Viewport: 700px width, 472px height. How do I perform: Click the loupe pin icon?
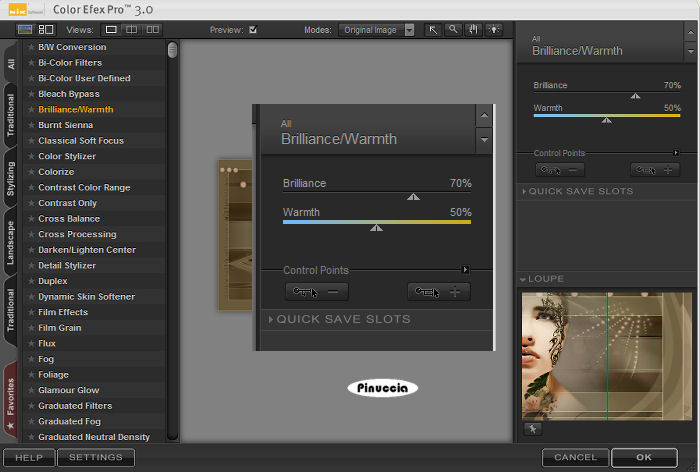[533, 429]
